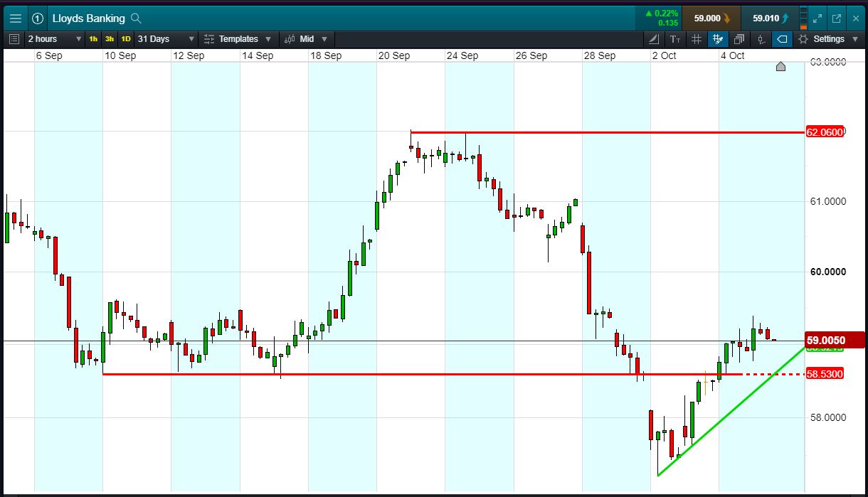Switch to the 3h interval shortcut

(x=110, y=39)
